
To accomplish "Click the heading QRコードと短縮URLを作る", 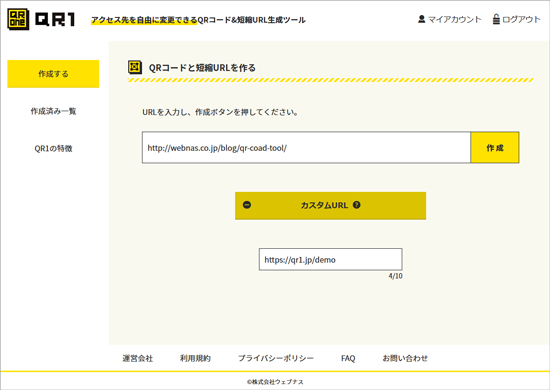I will (202, 68).
